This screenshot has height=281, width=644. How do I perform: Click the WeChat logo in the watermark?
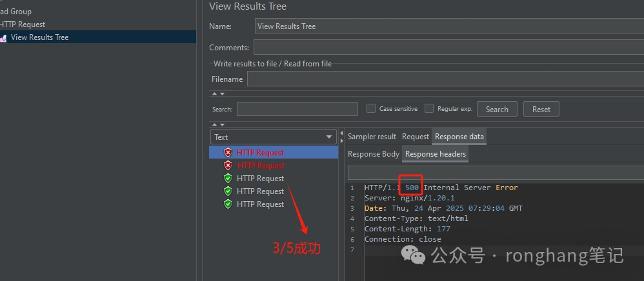[x=414, y=256]
